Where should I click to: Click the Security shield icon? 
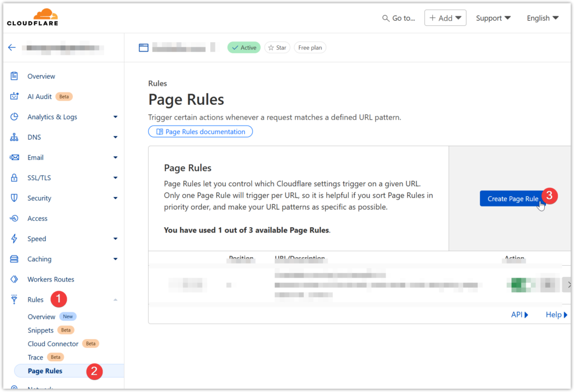[15, 198]
